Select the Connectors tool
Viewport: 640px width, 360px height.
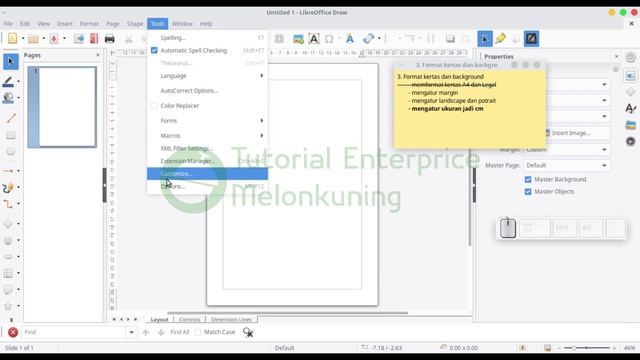tap(8, 204)
